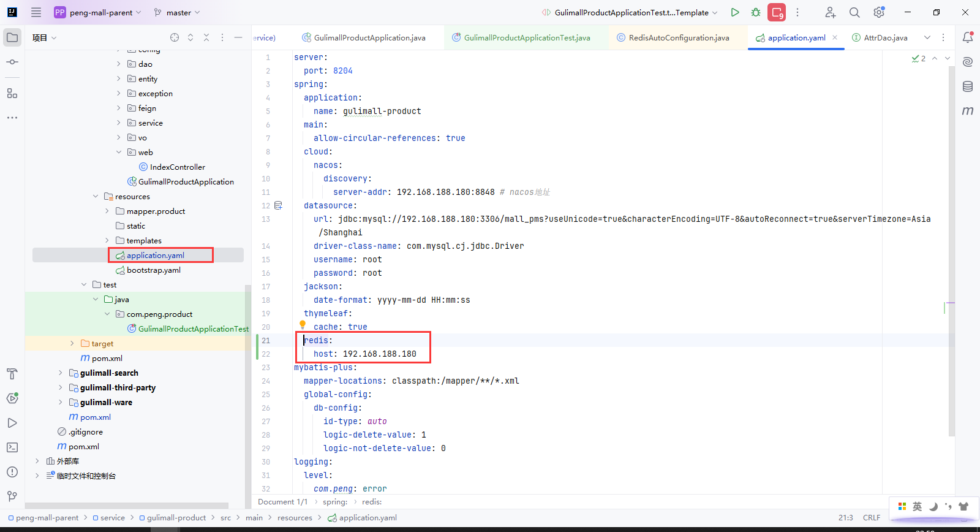Click the red stop process button

click(777, 12)
